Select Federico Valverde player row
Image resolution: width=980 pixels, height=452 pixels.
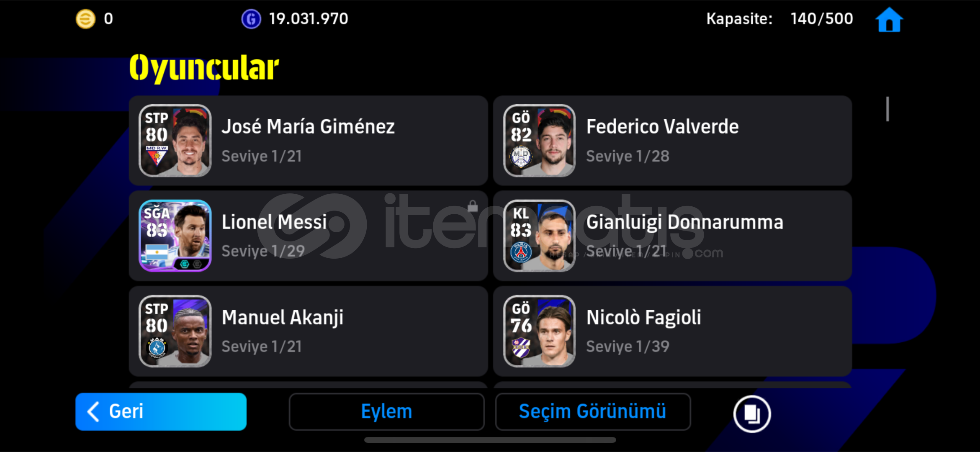coord(672,141)
